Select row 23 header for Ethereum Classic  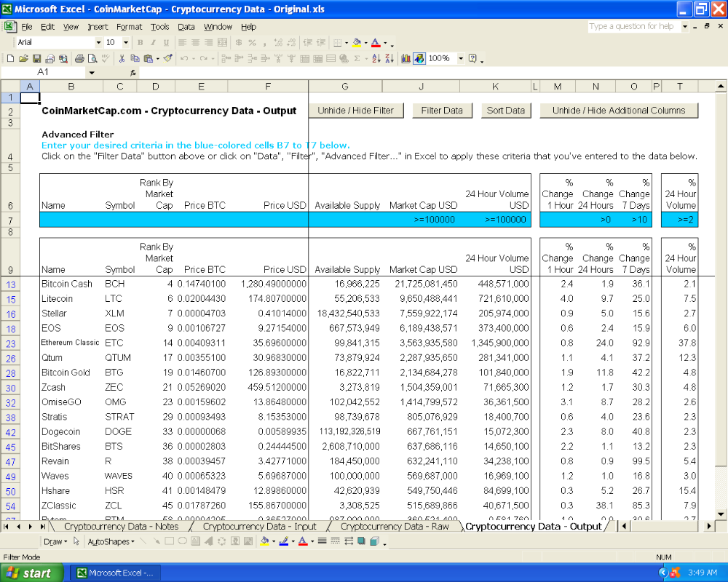click(10, 344)
